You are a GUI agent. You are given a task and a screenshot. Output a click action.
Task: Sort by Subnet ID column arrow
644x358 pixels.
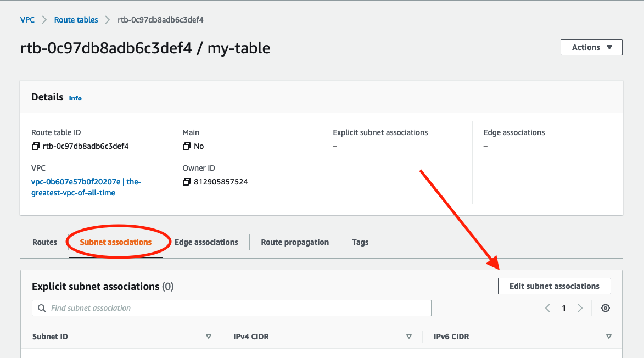[x=209, y=337]
